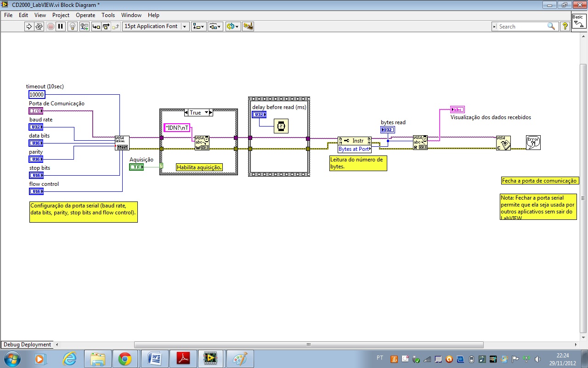
Task: Select the VISA Configure Serial Port node
Action: tap(122, 143)
